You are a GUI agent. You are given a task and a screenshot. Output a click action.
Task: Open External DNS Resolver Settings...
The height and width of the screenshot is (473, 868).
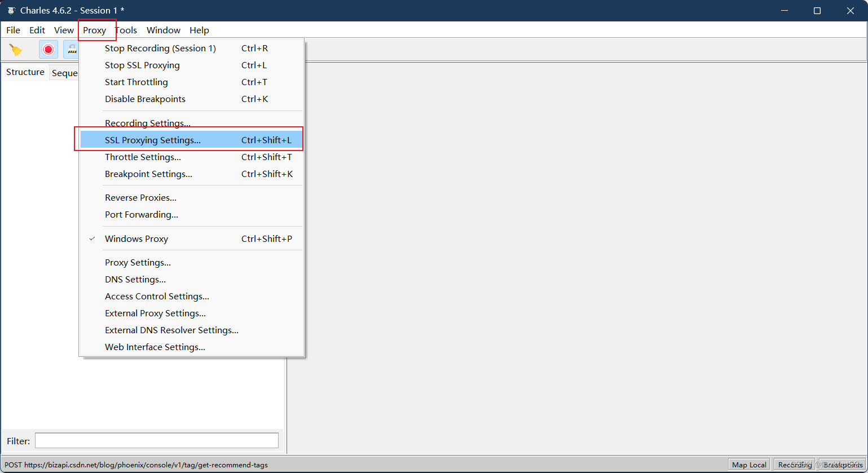192,330
